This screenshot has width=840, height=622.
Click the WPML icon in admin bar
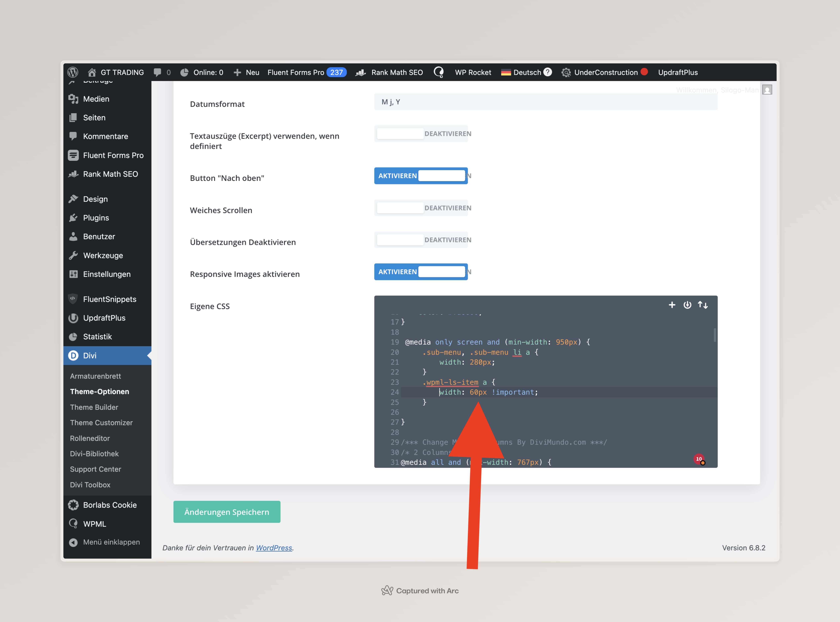(439, 72)
